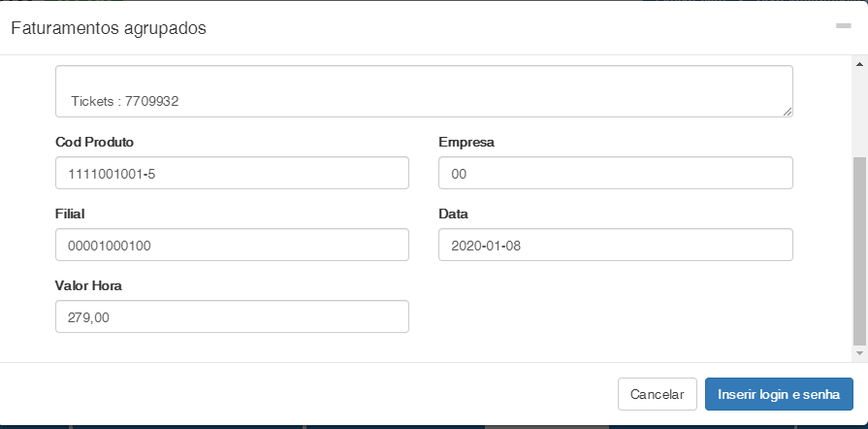Click the Cod Produto input field
The height and width of the screenshot is (429, 868).
[233, 174]
